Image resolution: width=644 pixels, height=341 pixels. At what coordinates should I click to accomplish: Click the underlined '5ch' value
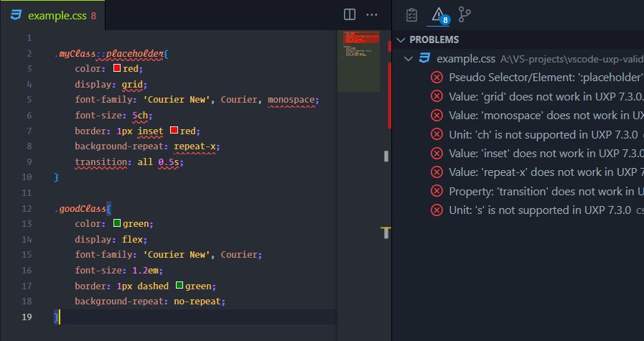tap(140, 116)
